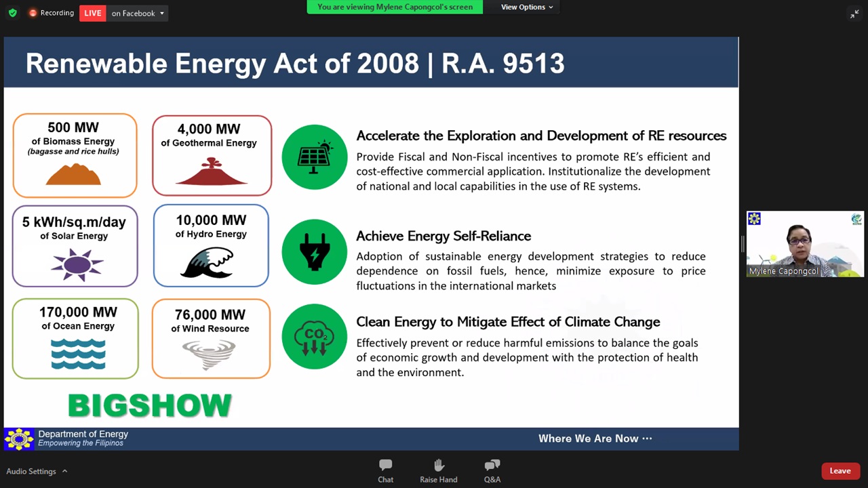Click the "Clean Energy to Mitigate Effect of Climate Change" heading
Image resolution: width=868 pixels, height=488 pixels.
(508, 322)
